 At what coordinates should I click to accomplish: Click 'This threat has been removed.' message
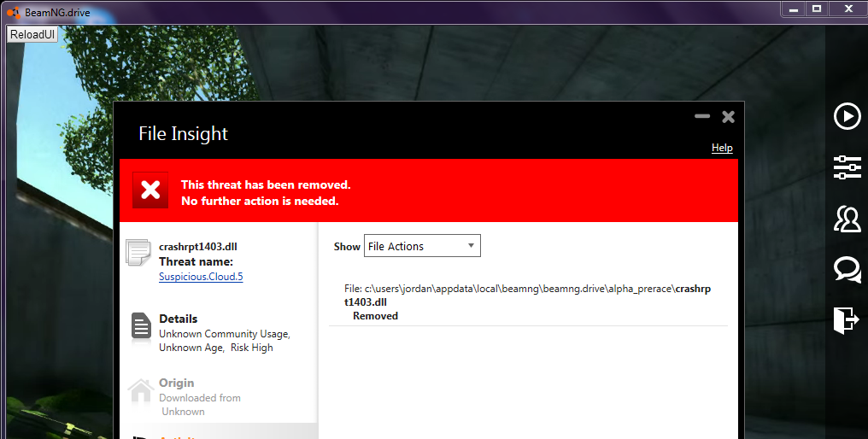click(x=266, y=184)
